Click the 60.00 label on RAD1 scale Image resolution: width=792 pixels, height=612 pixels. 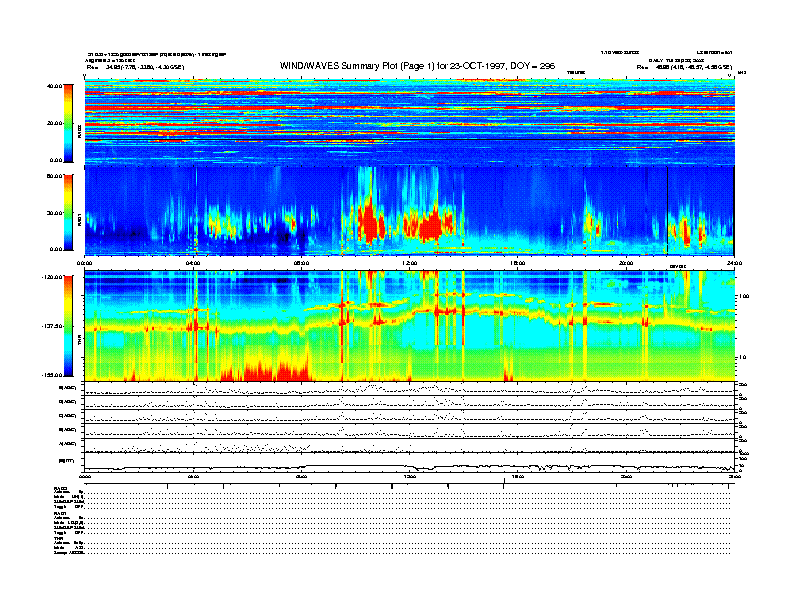[54, 176]
